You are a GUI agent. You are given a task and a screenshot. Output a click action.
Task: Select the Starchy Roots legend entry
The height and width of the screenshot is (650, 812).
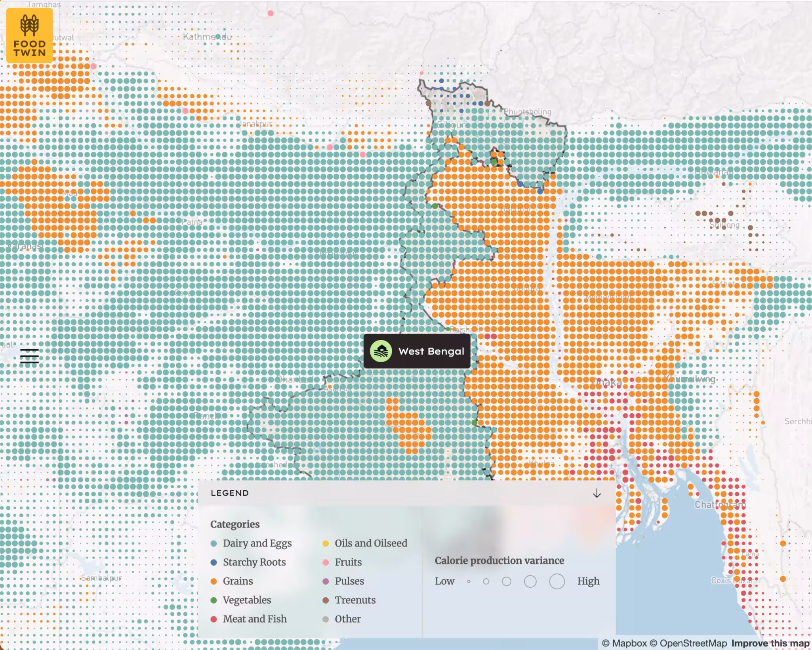(254, 562)
